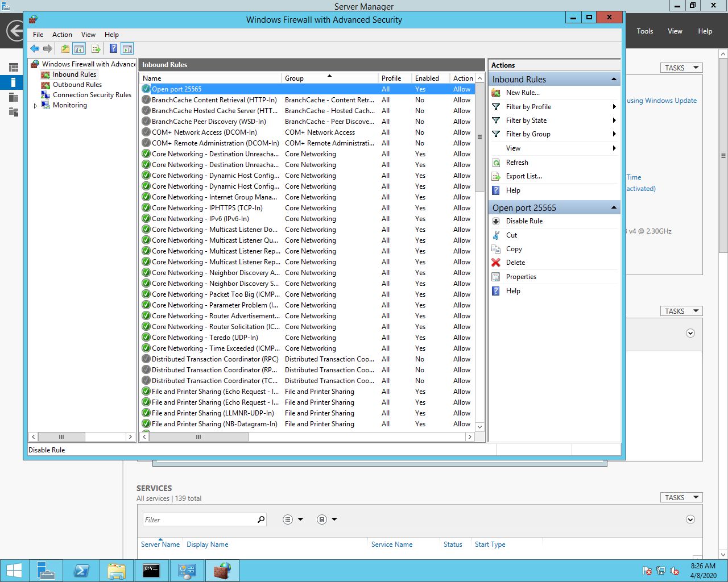The width and height of the screenshot is (728, 582).
Task: Select Outbound Rules in the tree
Action: pos(77,85)
